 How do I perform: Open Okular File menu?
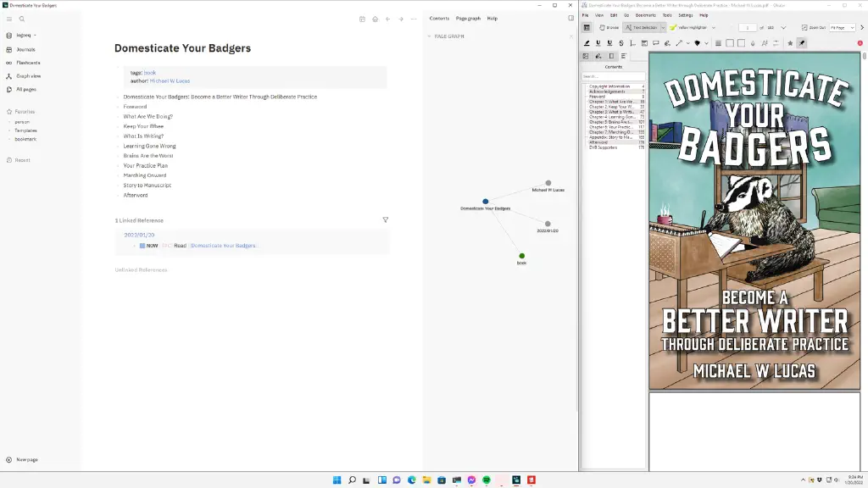point(585,15)
